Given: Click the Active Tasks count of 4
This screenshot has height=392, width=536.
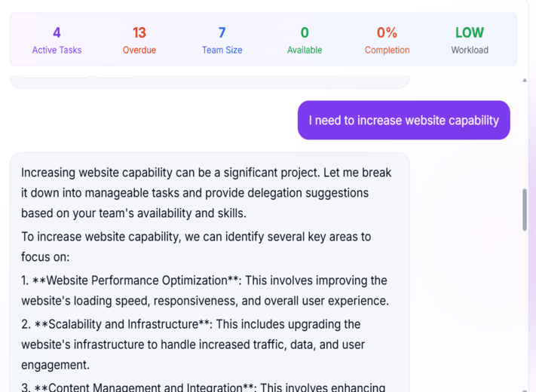Looking at the screenshot, I should click(57, 32).
